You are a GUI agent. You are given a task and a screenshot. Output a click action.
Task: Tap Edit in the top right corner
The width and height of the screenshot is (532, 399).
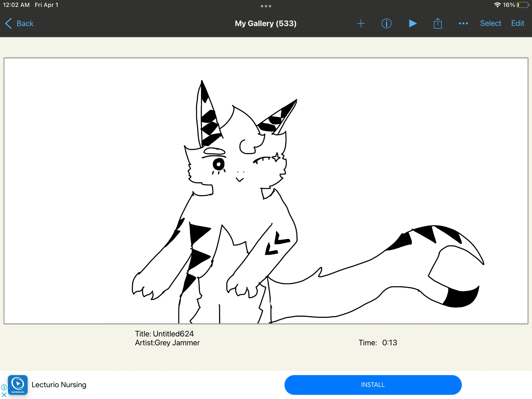coord(517,23)
